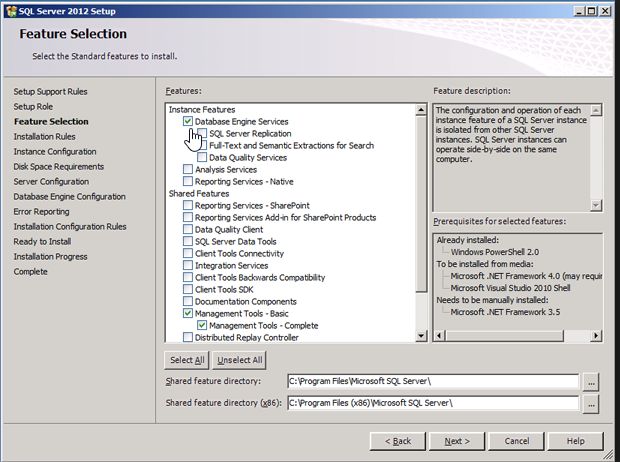Select Database Engine Configuration step

pyautogui.click(x=69, y=197)
